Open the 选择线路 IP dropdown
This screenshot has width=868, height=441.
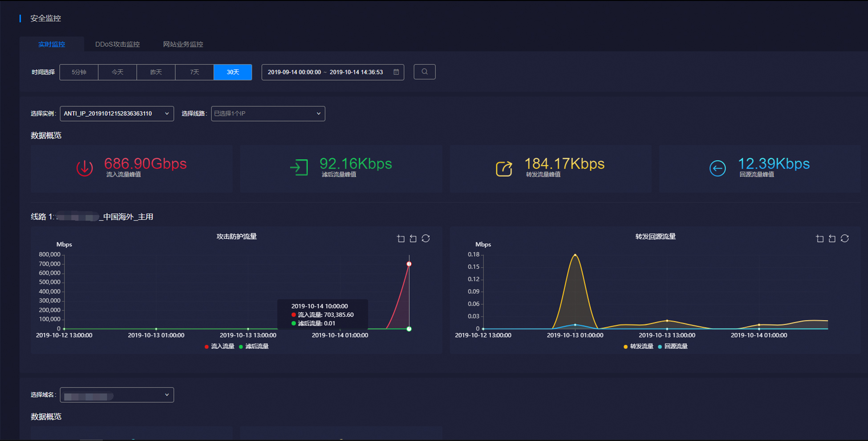click(x=268, y=114)
